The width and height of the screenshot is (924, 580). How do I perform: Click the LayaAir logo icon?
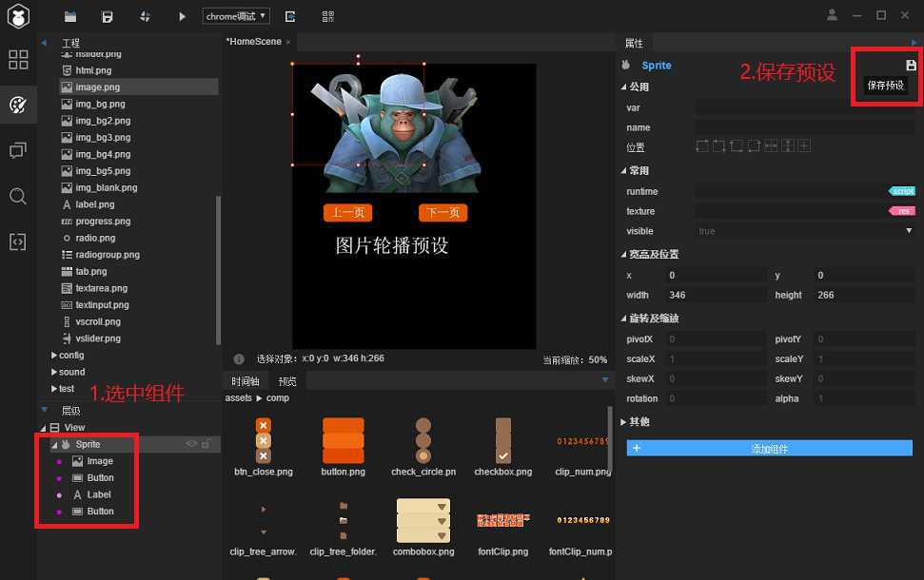(18, 16)
